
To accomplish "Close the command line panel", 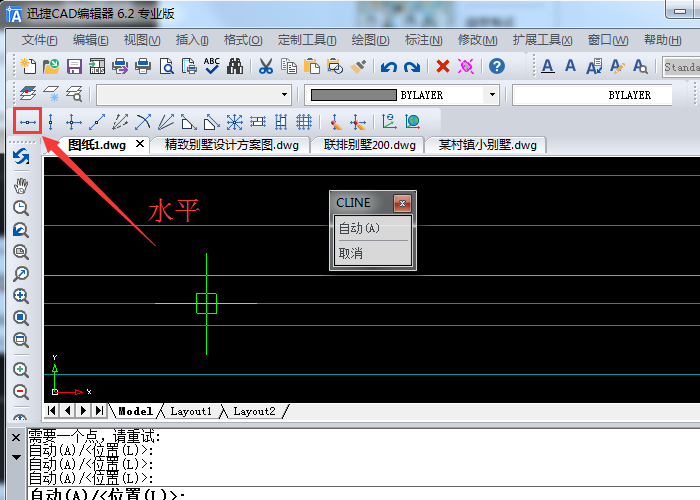I will (x=16, y=438).
